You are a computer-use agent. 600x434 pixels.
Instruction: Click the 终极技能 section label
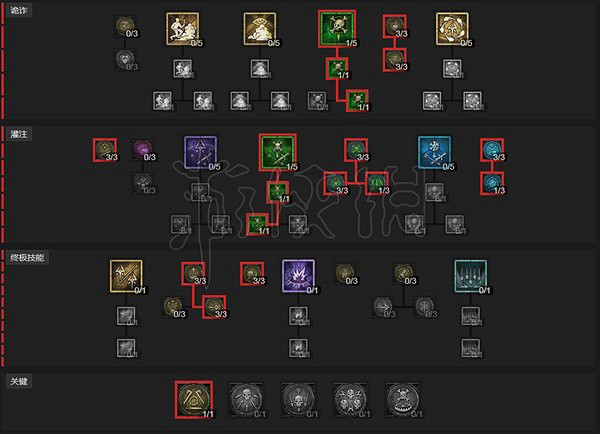point(27,258)
